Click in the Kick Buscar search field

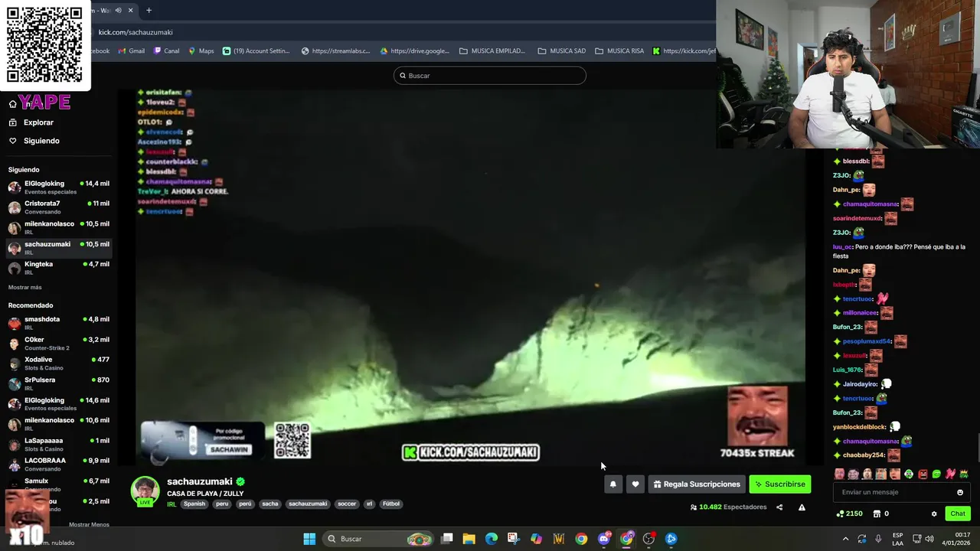490,76
